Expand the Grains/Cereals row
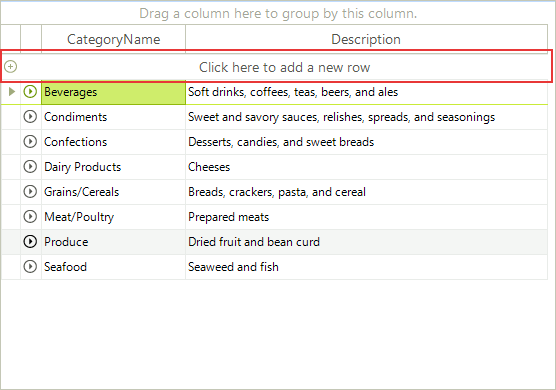The image size is (556, 390). tap(30, 192)
